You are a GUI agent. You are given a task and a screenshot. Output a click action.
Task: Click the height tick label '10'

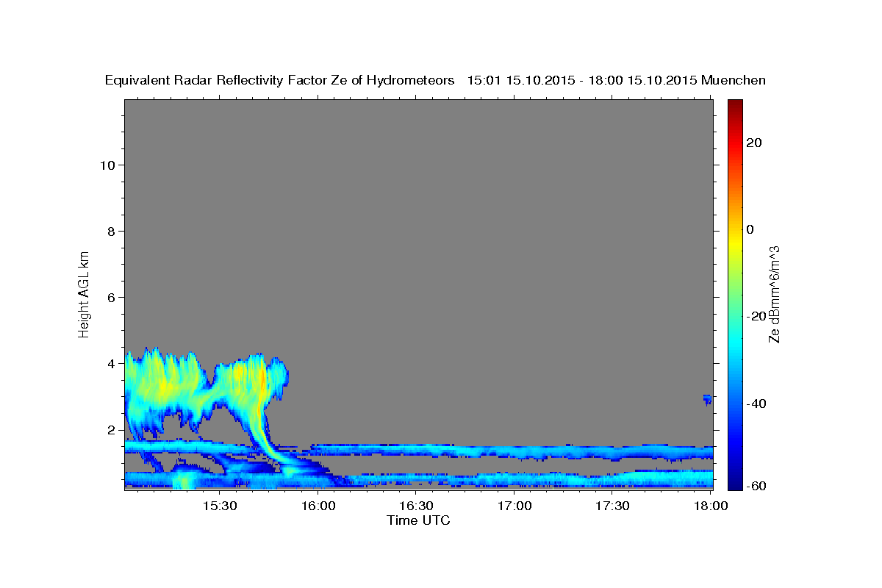click(x=107, y=165)
